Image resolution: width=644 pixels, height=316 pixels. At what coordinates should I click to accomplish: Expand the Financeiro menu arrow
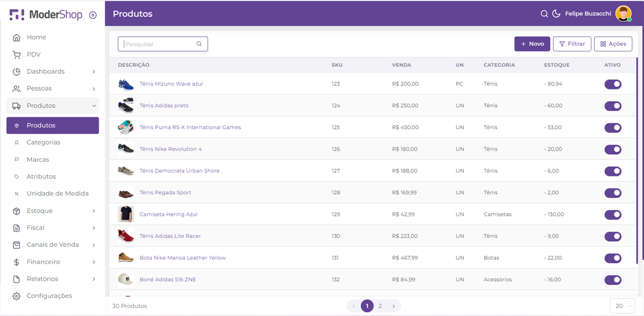[x=94, y=262]
